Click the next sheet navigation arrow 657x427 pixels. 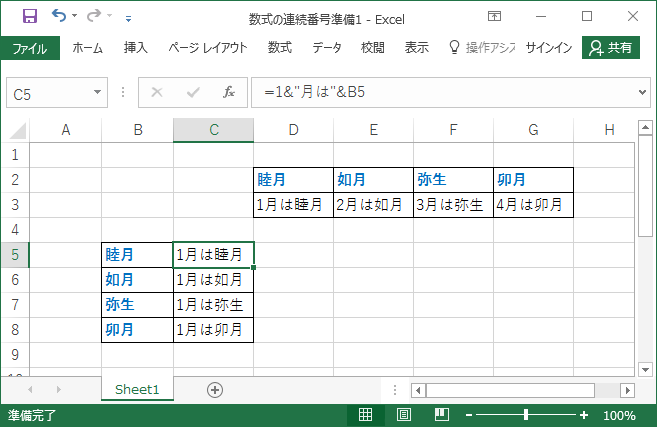[x=59, y=390]
